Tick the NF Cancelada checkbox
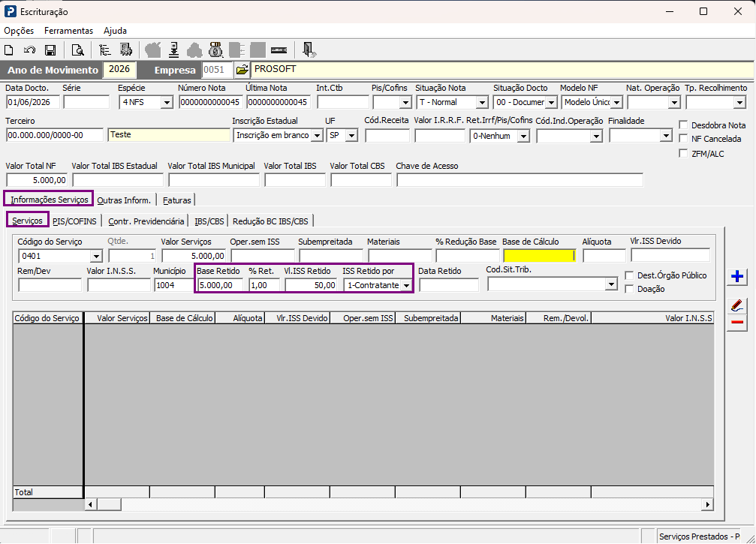756x544 pixels. (x=682, y=138)
